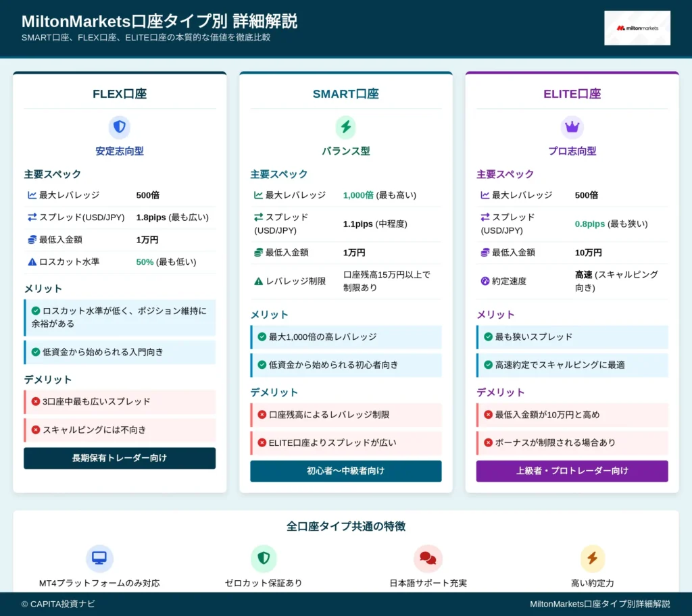Click the check icon beside 最大1,000倍の高レバレッジ

pos(262,337)
